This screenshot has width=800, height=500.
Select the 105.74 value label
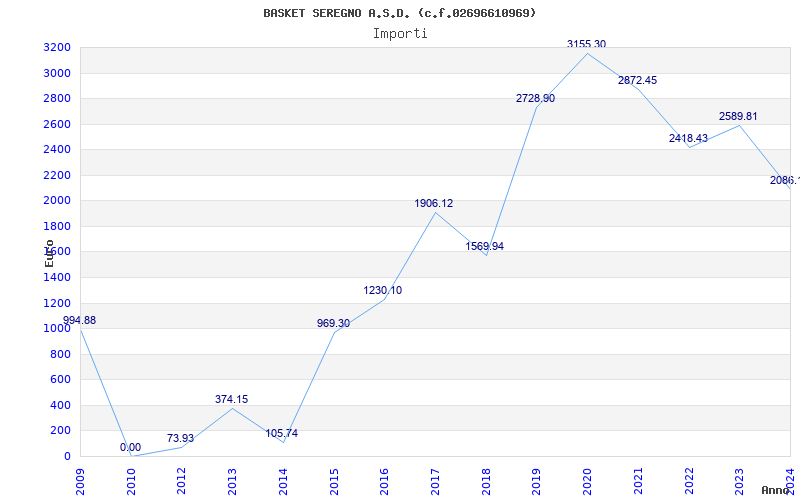[x=282, y=433]
